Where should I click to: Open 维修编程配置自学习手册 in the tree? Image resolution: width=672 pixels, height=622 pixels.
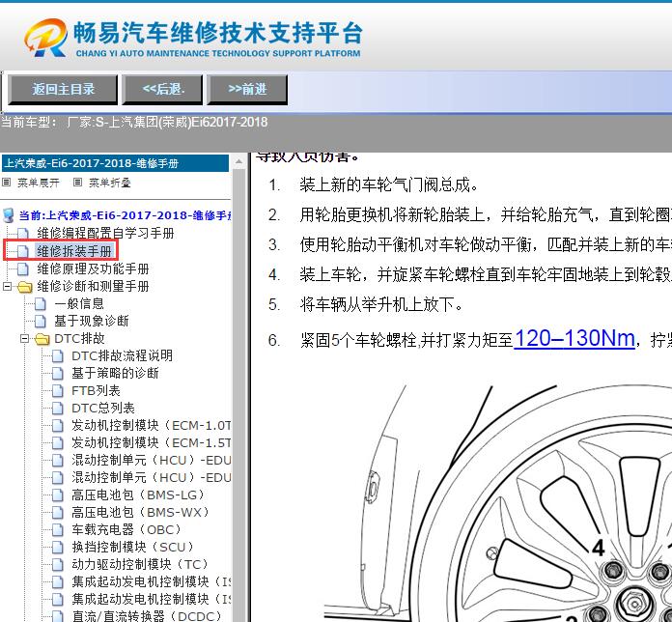pos(105,233)
